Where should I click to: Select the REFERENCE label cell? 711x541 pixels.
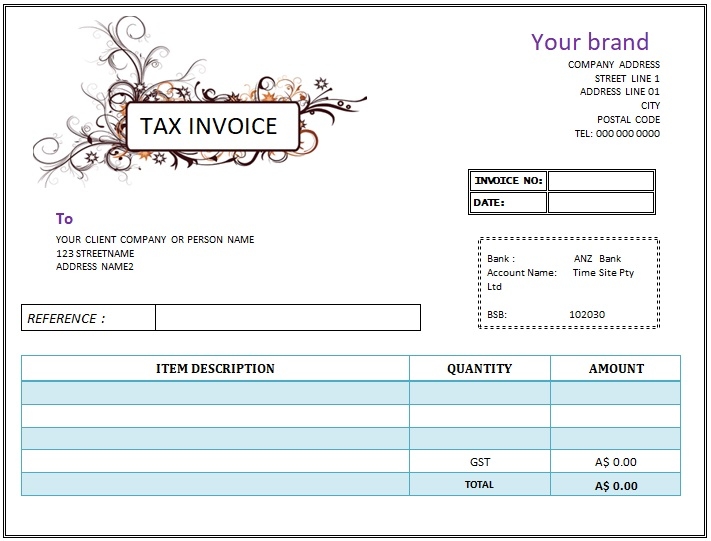point(88,318)
